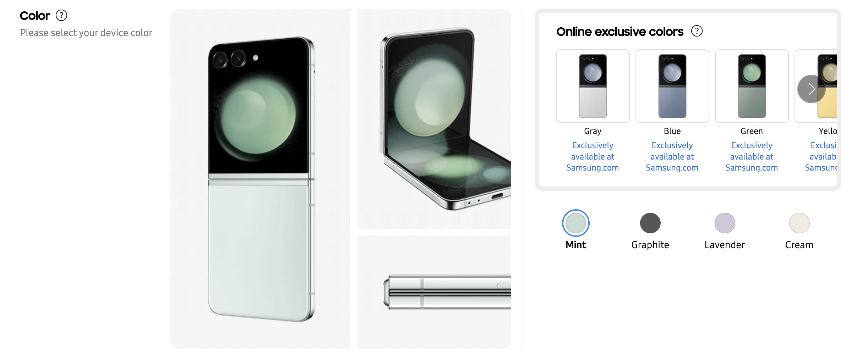The height and width of the screenshot is (361, 868).
Task: Show next exclusive colors with arrow
Action: pyautogui.click(x=811, y=89)
